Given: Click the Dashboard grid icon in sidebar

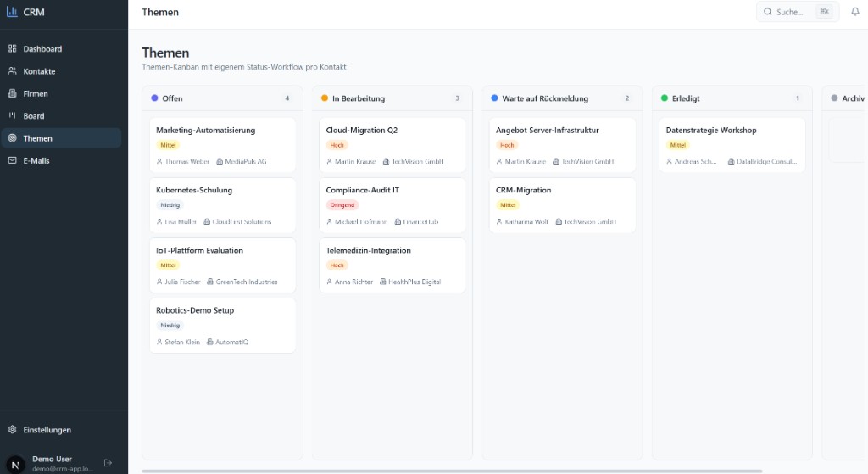Looking at the screenshot, I should 13,49.
